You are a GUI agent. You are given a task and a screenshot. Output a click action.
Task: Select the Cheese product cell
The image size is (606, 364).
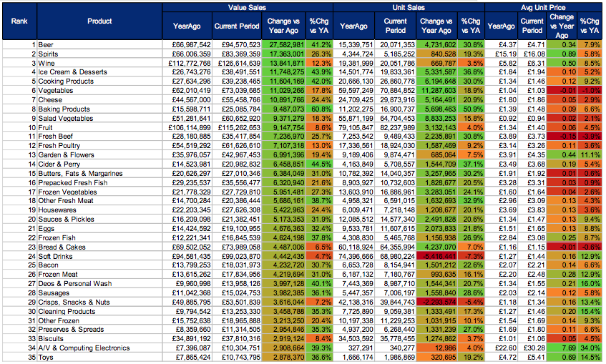click(x=99, y=99)
